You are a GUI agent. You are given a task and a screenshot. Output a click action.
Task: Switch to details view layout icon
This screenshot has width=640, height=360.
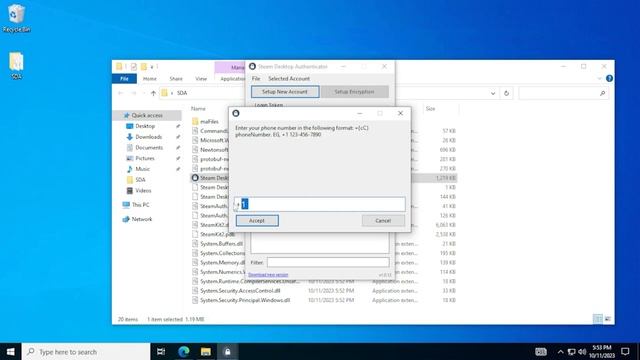598,319
